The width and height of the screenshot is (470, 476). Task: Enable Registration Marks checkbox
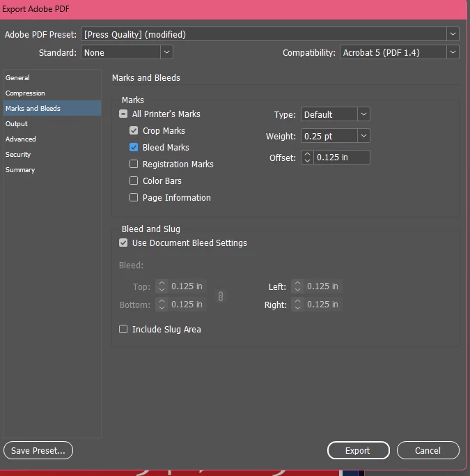[x=134, y=164]
